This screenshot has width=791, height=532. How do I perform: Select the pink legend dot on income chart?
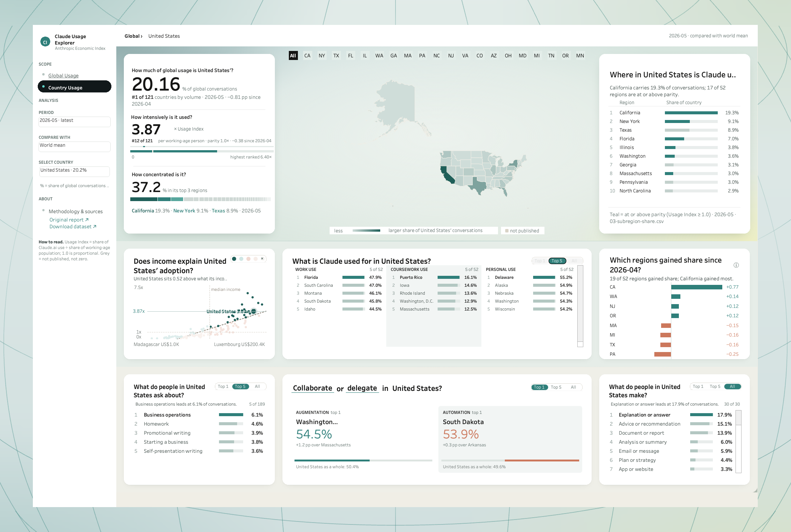pos(248,259)
